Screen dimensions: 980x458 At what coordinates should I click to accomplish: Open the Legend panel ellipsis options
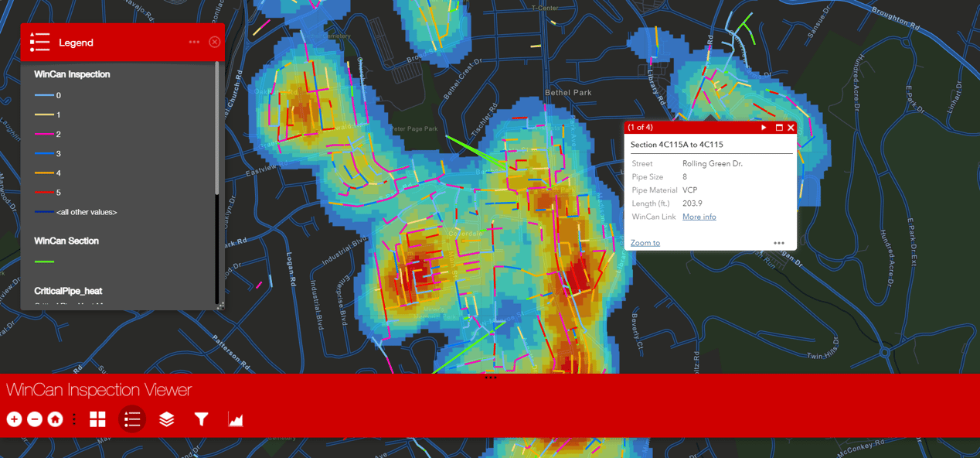coord(194,42)
